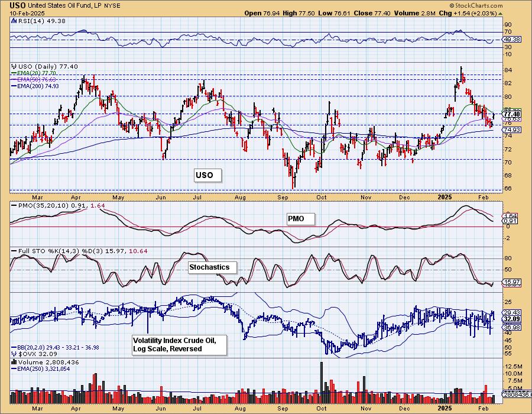
Task: Click 'Volatility Index Crude Oil' annotation box
Action: [x=179, y=345]
